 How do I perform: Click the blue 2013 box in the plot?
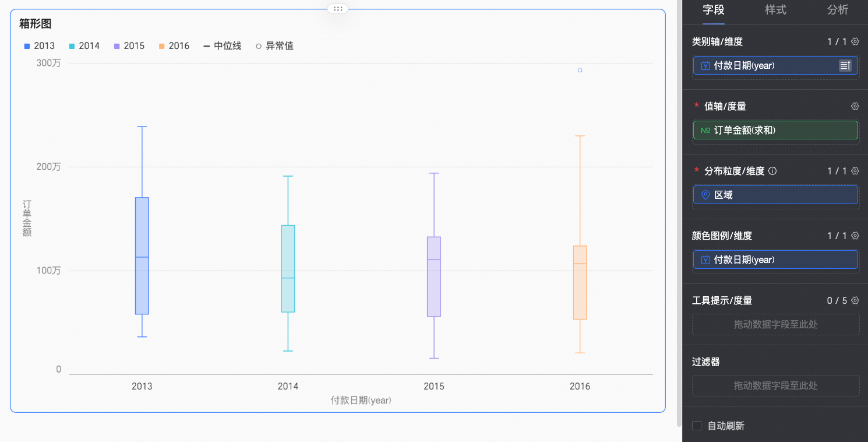(x=142, y=256)
